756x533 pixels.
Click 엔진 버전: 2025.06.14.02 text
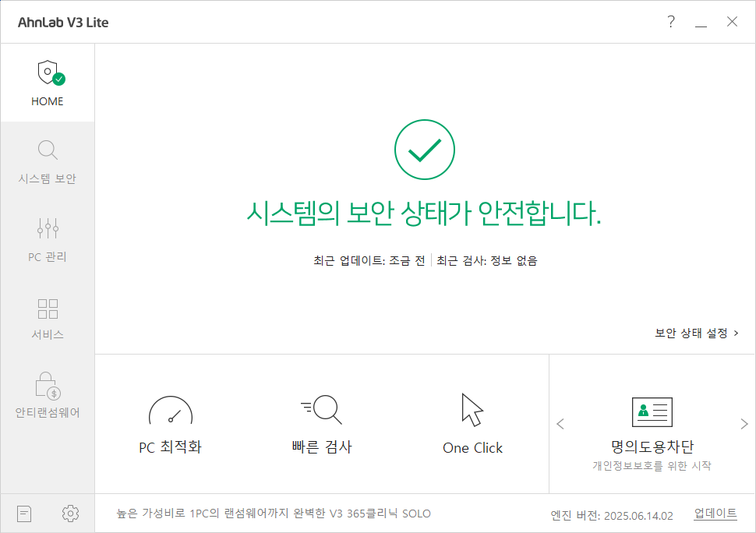[612, 516]
